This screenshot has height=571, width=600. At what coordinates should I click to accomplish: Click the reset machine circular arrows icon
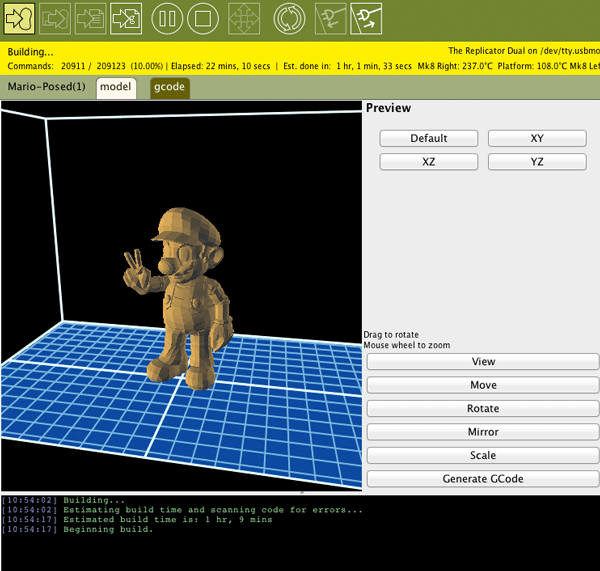coord(289,19)
